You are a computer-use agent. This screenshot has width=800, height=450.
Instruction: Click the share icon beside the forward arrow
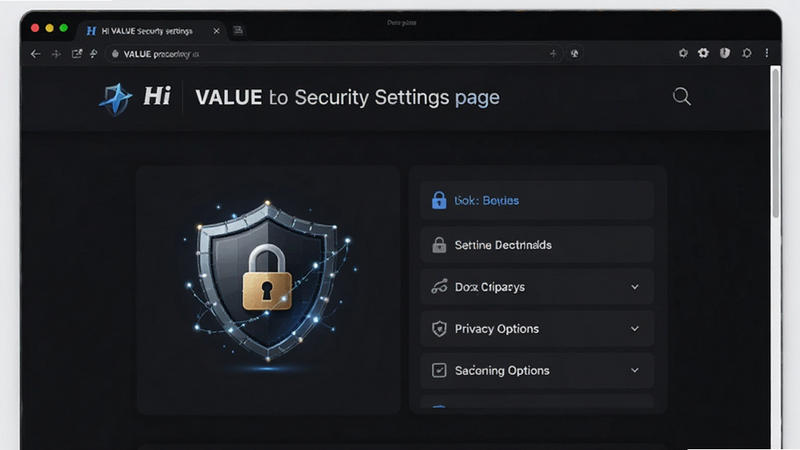click(x=77, y=54)
